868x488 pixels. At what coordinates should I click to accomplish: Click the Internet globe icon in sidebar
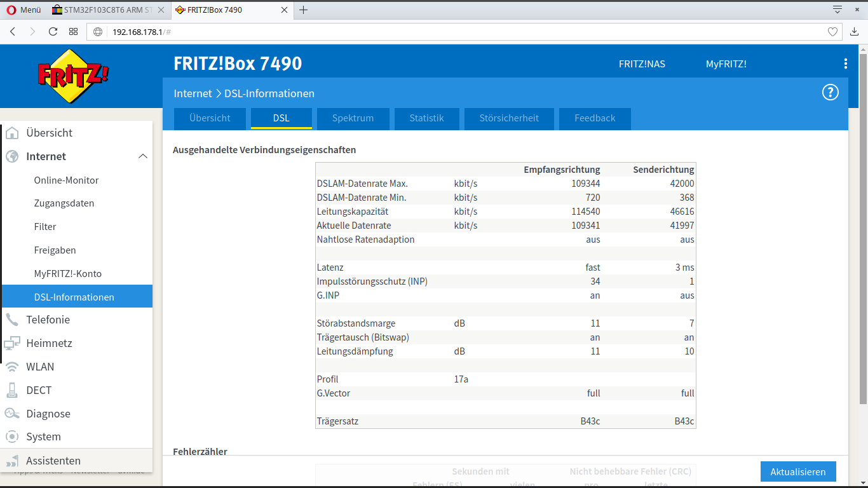12,156
